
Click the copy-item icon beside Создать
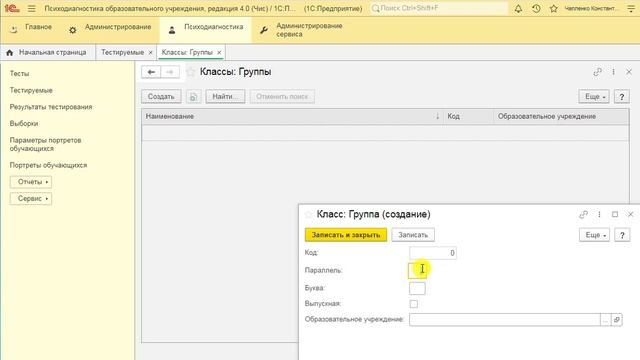193,97
